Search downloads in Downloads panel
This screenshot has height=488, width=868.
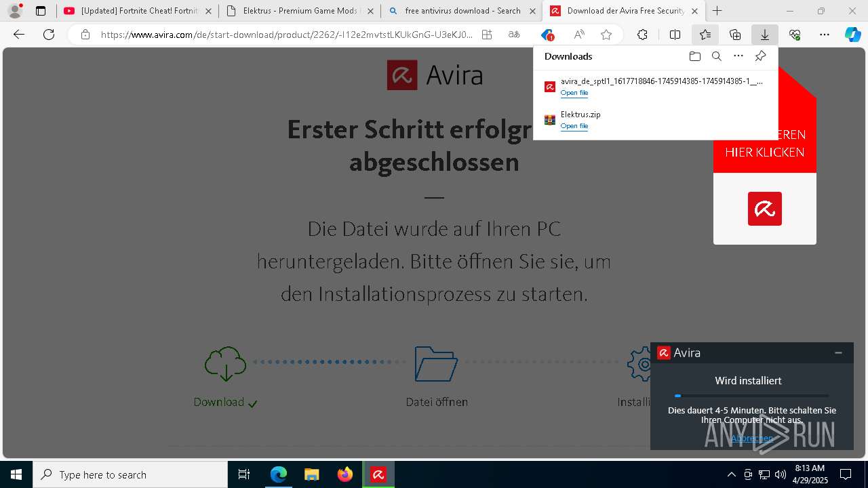pyautogui.click(x=716, y=56)
